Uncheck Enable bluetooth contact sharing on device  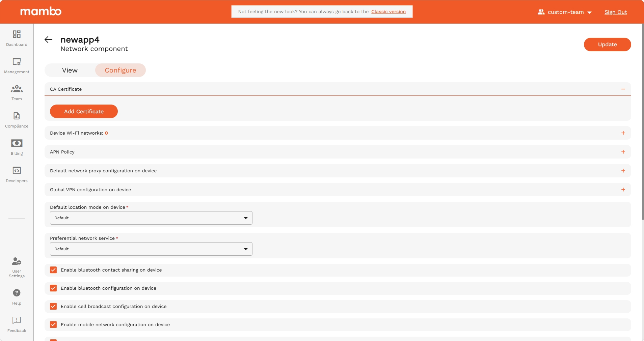(x=53, y=270)
